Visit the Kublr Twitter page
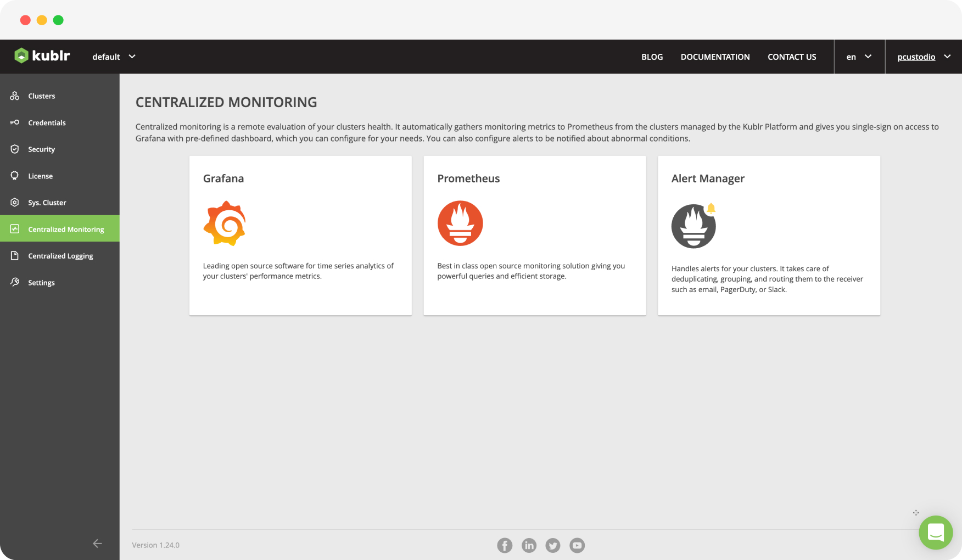962x560 pixels. click(x=553, y=545)
